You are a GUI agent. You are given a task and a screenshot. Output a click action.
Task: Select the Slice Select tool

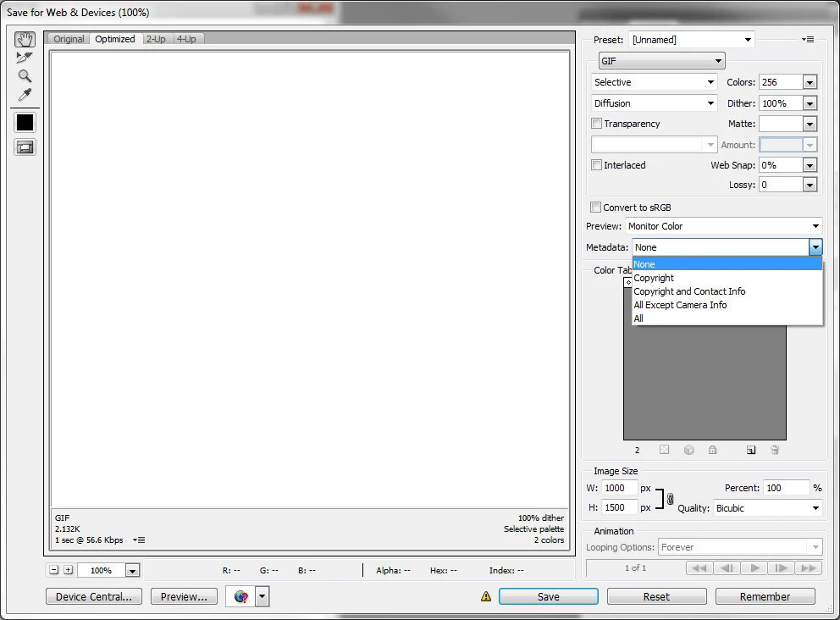25,58
